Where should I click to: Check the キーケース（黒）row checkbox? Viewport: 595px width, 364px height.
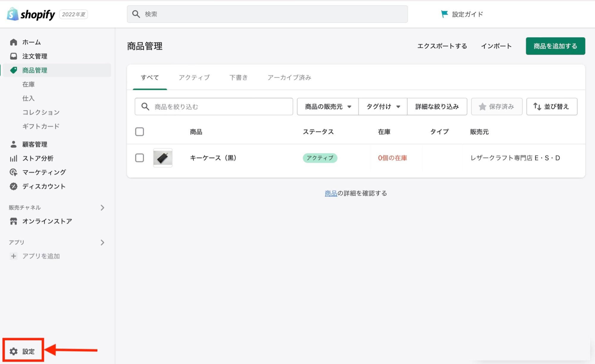coord(140,158)
